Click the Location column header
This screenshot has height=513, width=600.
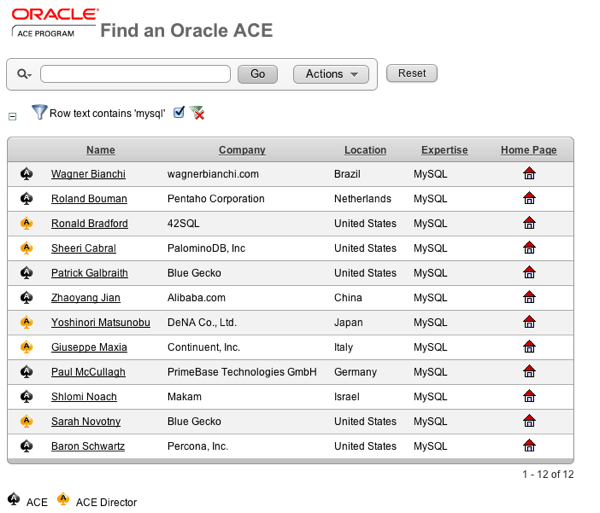pos(365,150)
